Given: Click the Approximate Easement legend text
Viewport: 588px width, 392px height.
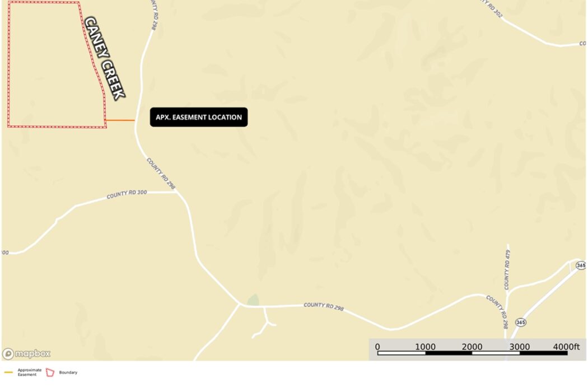Looking at the screenshot, I should pos(30,372).
